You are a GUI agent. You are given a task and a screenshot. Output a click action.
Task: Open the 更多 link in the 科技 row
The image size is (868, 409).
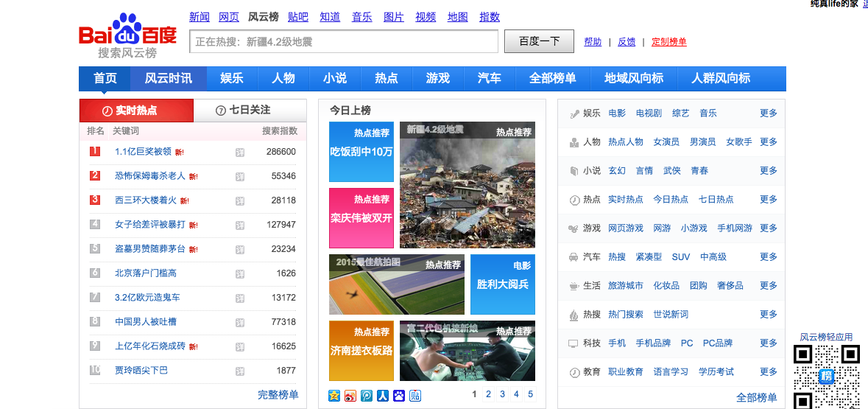tap(769, 343)
